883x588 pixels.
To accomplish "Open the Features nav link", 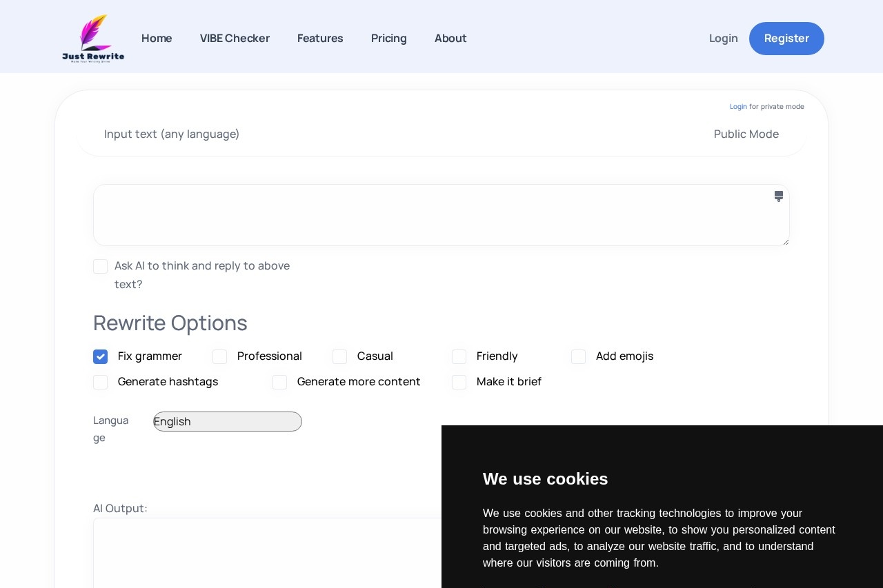I will pyautogui.click(x=320, y=39).
